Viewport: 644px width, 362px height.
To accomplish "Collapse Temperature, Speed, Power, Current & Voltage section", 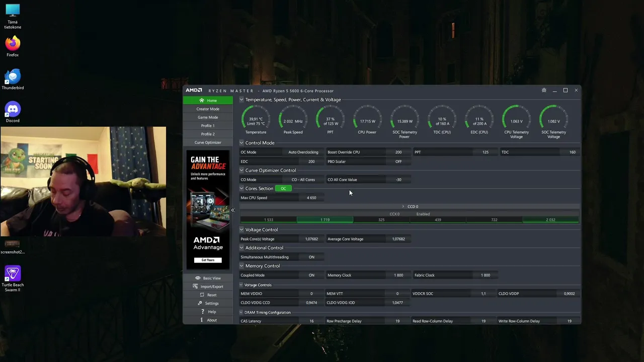I will click(242, 100).
